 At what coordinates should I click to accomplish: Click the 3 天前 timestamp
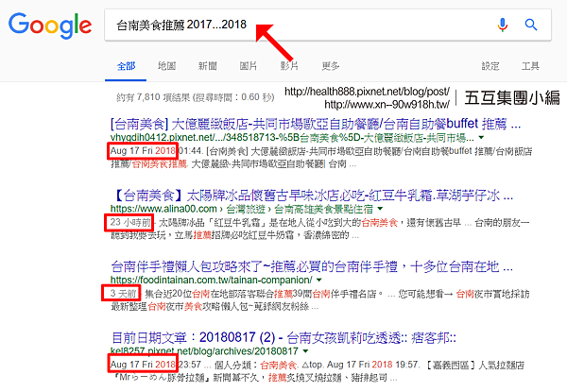coord(124,294)
